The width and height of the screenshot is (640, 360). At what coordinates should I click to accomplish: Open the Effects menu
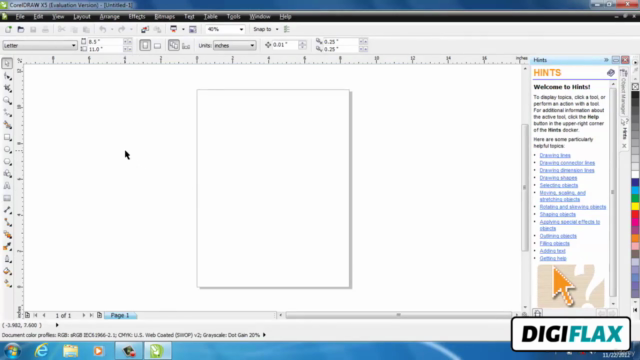point(137,17)
